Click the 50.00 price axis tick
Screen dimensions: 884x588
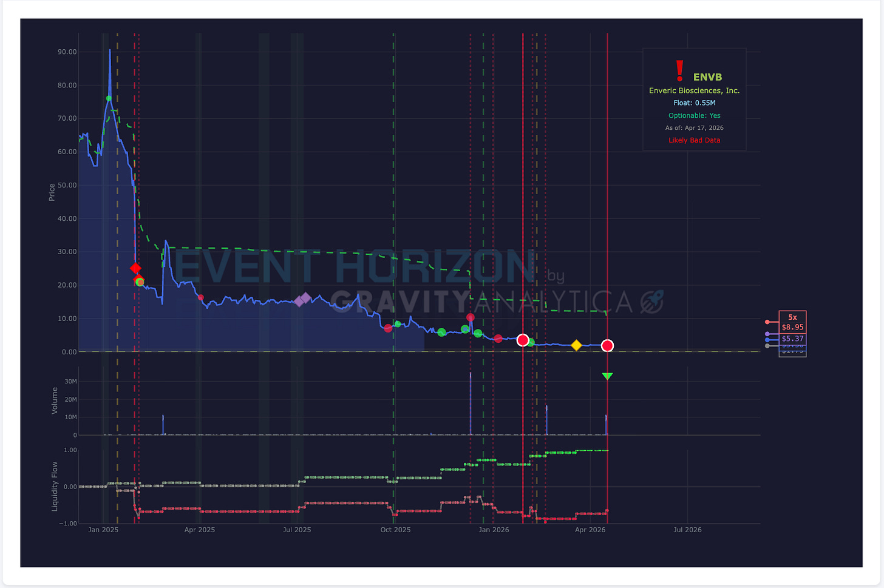pos(67,185)
